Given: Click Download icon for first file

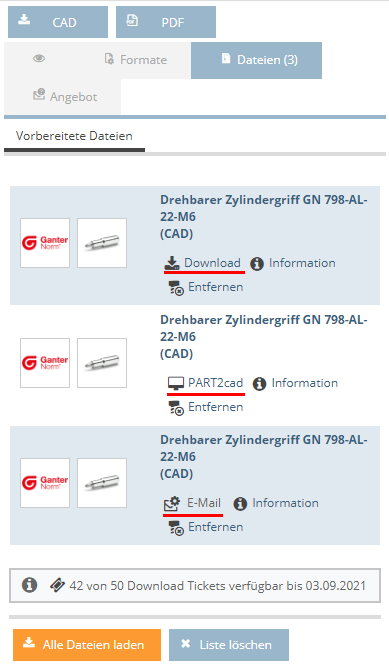Looking at the screenshot, I should tap(172, 263).
